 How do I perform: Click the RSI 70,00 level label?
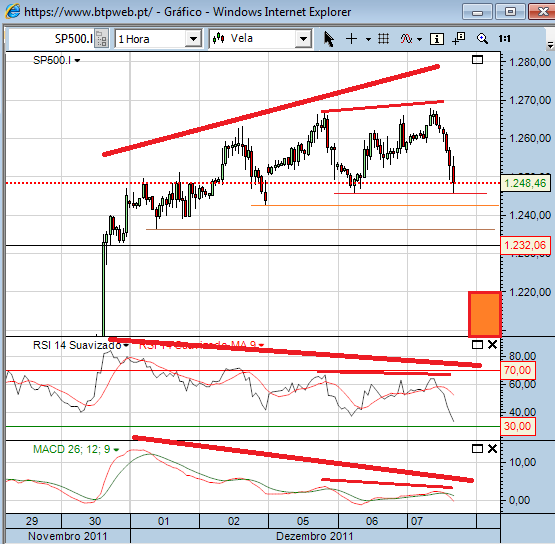(517, 370)
